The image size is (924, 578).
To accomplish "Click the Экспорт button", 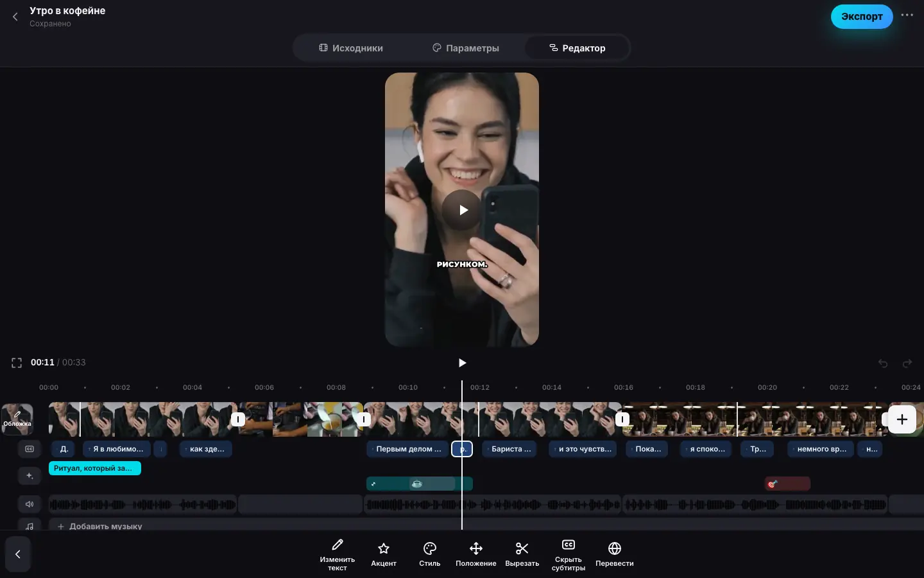I will [862, 17].
